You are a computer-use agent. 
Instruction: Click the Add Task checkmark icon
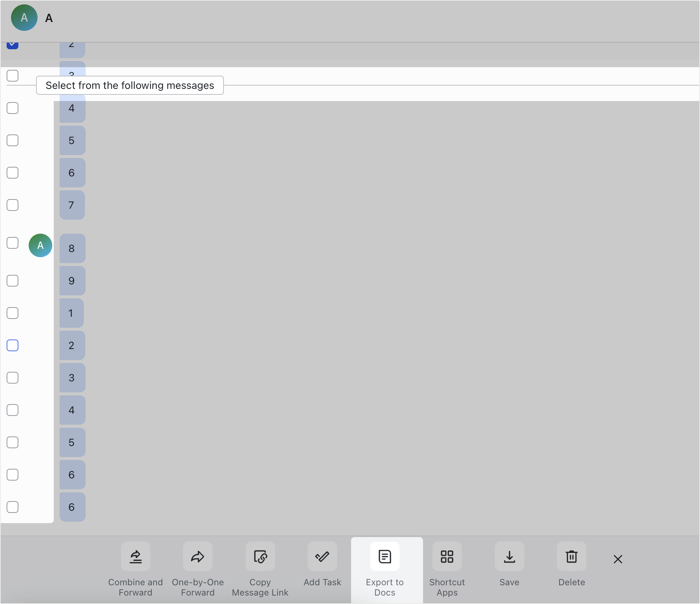(322, 557)
